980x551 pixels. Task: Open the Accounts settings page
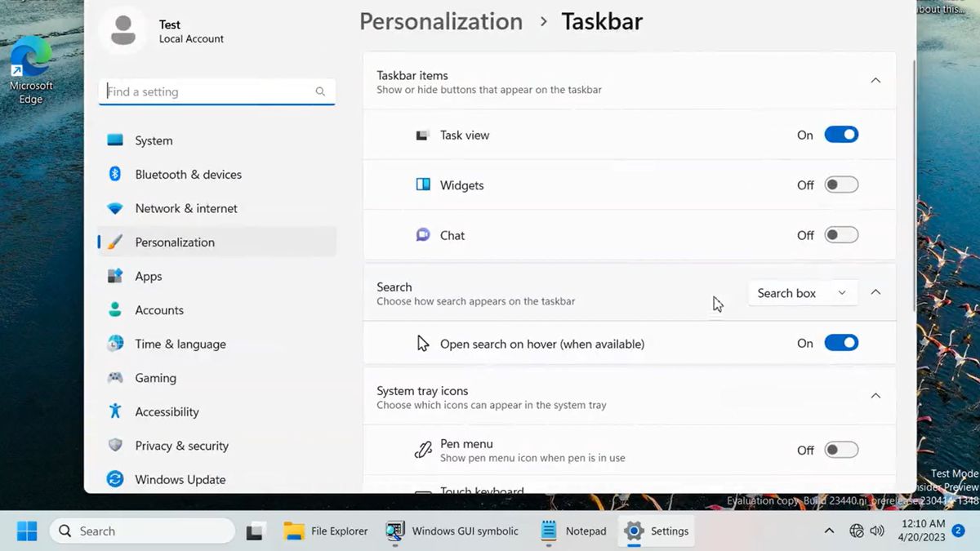[x=159, y=309]
